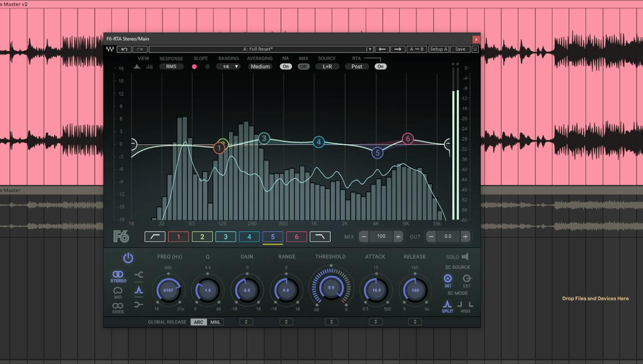The height and width of the screenshot is (364, 643).
Task: Select the high-pass filter band button
Action: (x=155, y=237)
